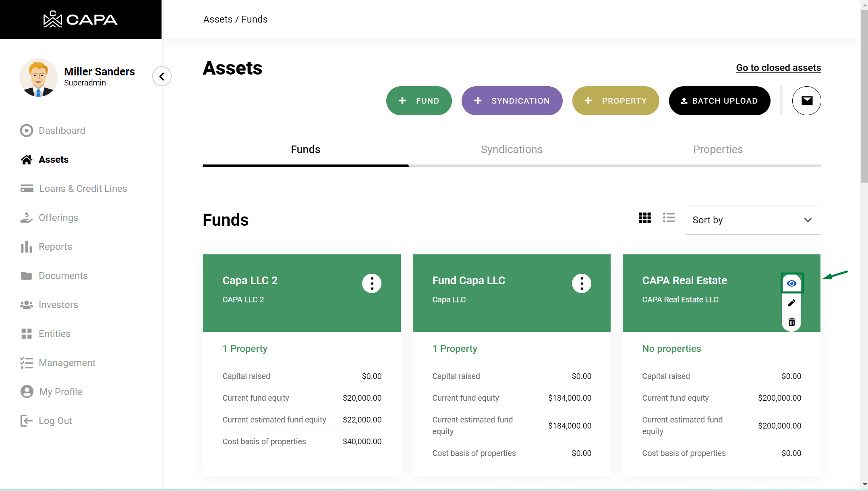The height and width of the screenshot is (491, 868).
Task: Switch to the Syndications tab
Action: (512, 150)
